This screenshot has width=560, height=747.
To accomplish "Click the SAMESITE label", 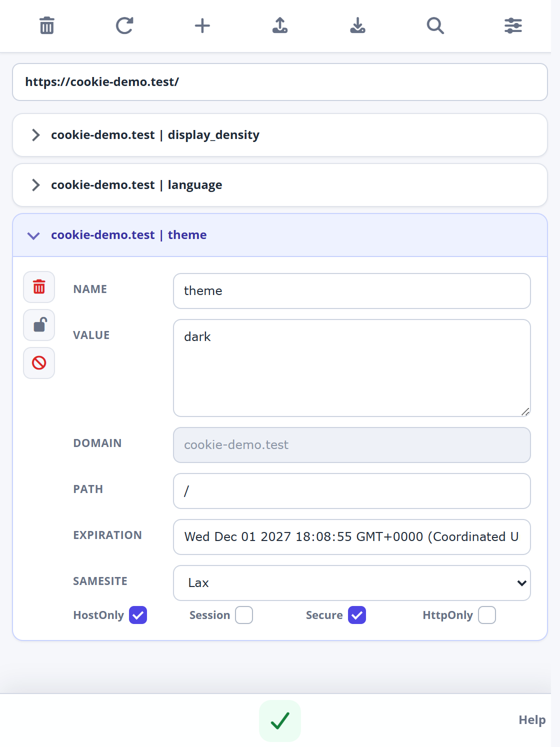I will (100, 581).
